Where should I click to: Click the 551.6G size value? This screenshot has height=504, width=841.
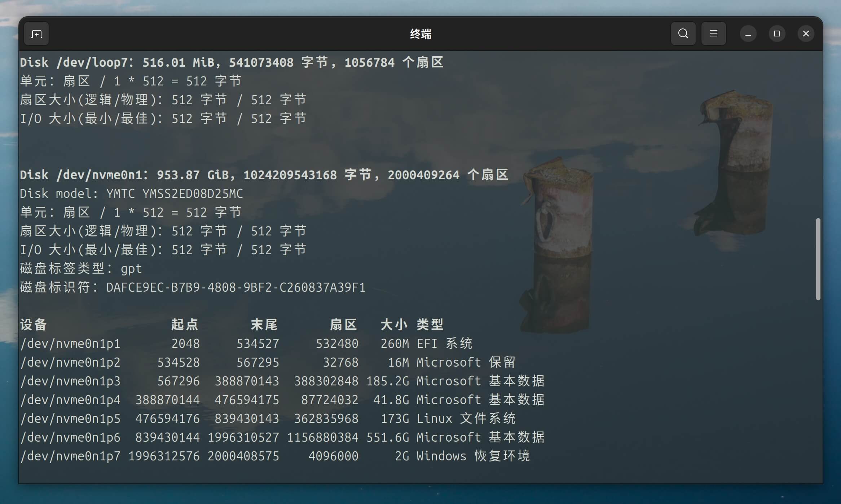(x=388, y=437)
